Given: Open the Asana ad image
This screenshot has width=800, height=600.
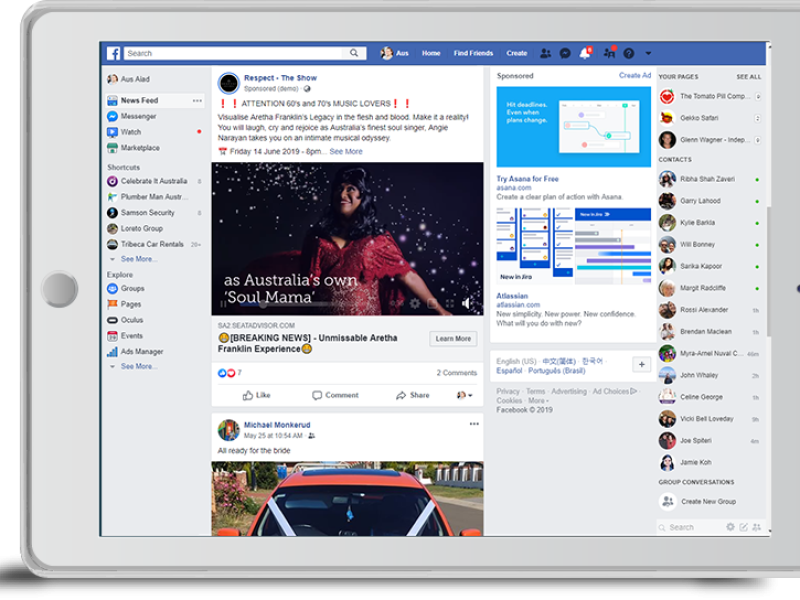Looking at the screenshot, I should 573,127.
